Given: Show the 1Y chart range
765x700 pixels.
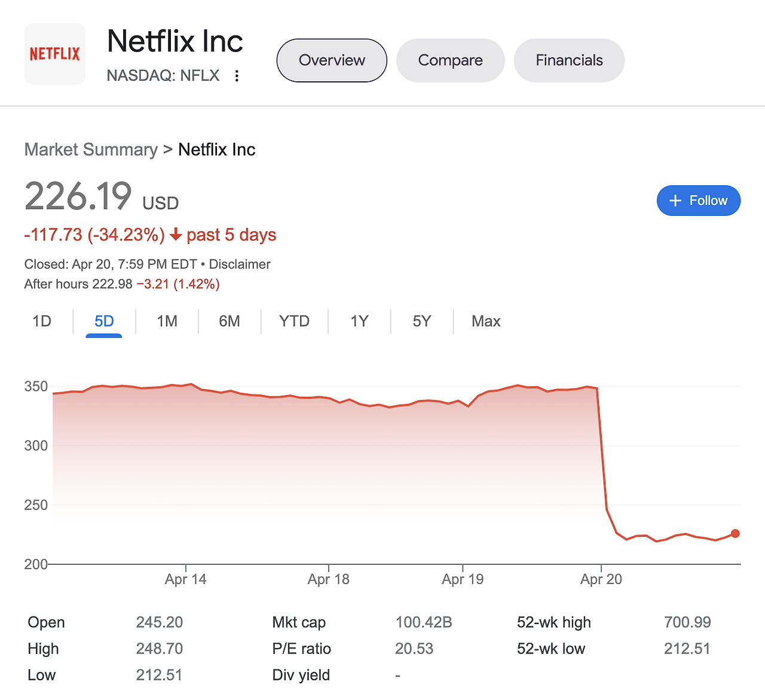Looking at the screenshot, I should click(359, 322).
